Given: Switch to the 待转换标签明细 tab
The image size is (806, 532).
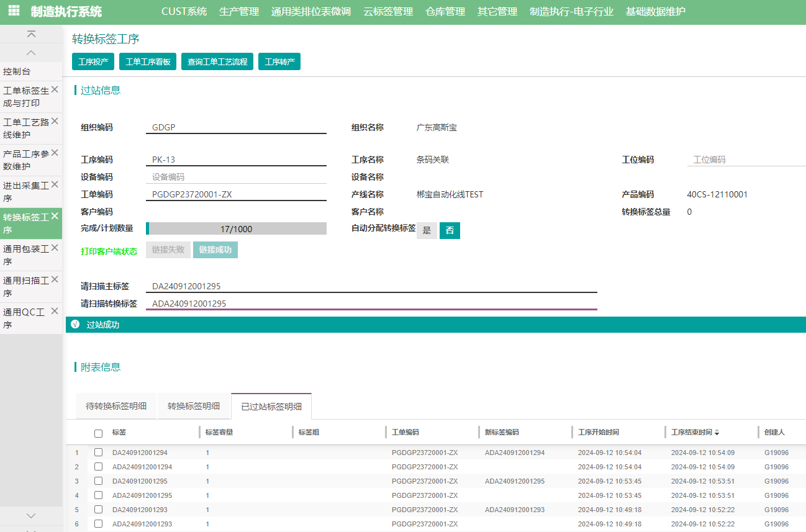Looking at the screenshot, I should 116,406.
